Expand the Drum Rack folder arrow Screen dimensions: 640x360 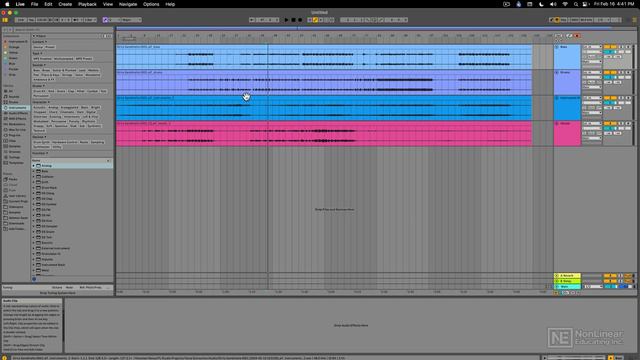point(34,188)
